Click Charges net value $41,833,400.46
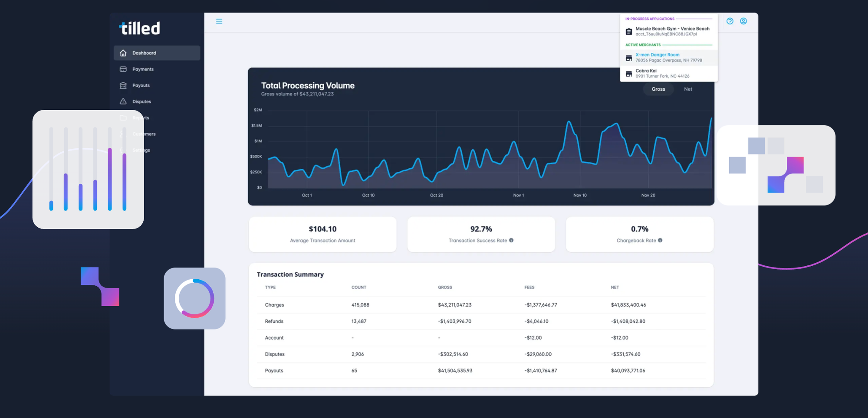Screen dimensions: 868x418 tap(628, 305)
